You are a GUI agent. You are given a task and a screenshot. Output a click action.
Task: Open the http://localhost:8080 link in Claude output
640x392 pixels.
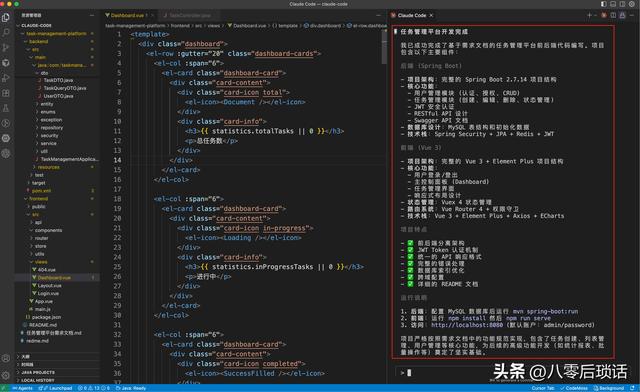coord(467,325)
